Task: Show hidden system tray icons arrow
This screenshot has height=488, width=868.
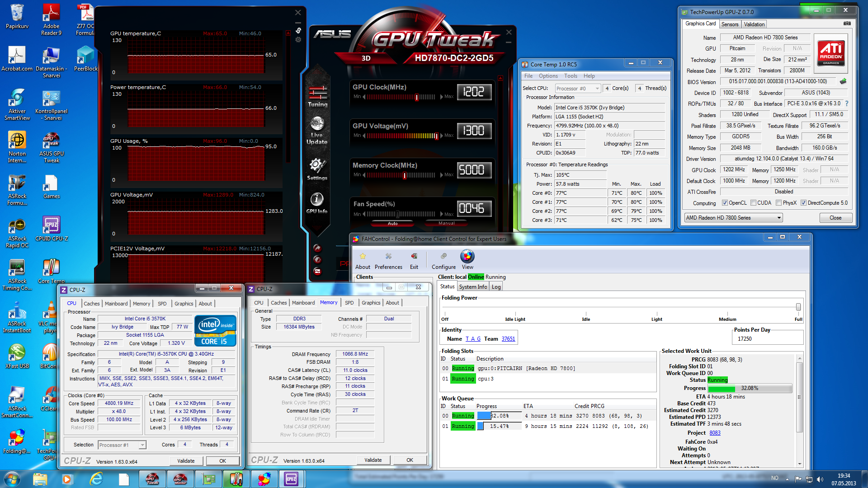Action: click(x=787, y=479)
